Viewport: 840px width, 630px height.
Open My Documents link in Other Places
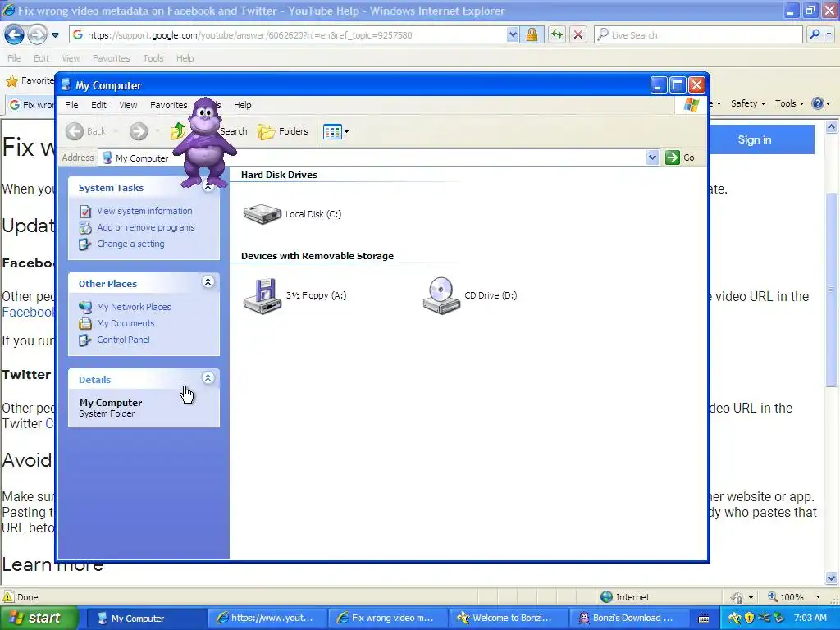tap(126, 323)
